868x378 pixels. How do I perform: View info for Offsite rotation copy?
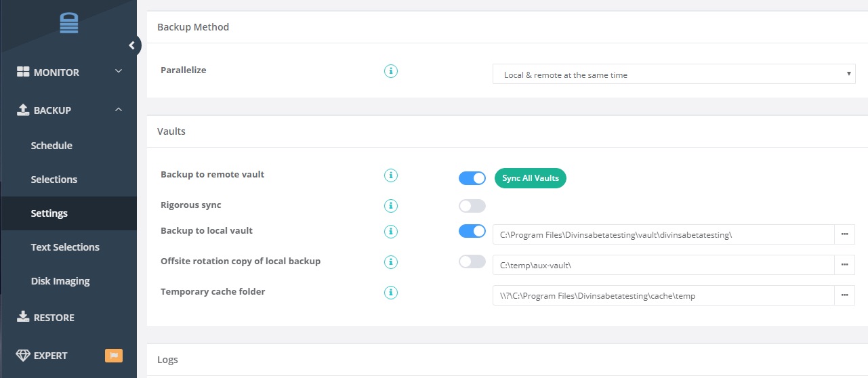391,262
